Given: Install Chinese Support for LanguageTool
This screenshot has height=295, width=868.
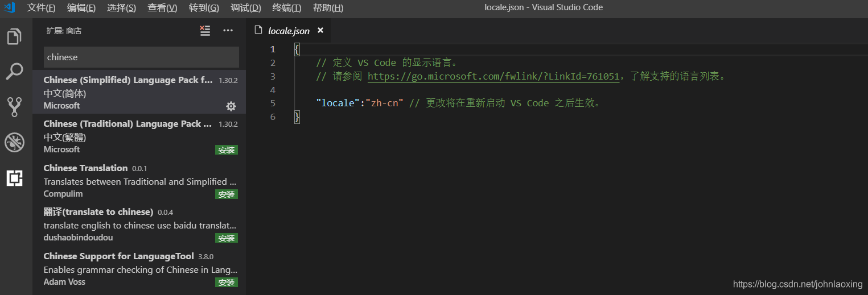Looking at the screenshot, I should click(x=227, y=282).
